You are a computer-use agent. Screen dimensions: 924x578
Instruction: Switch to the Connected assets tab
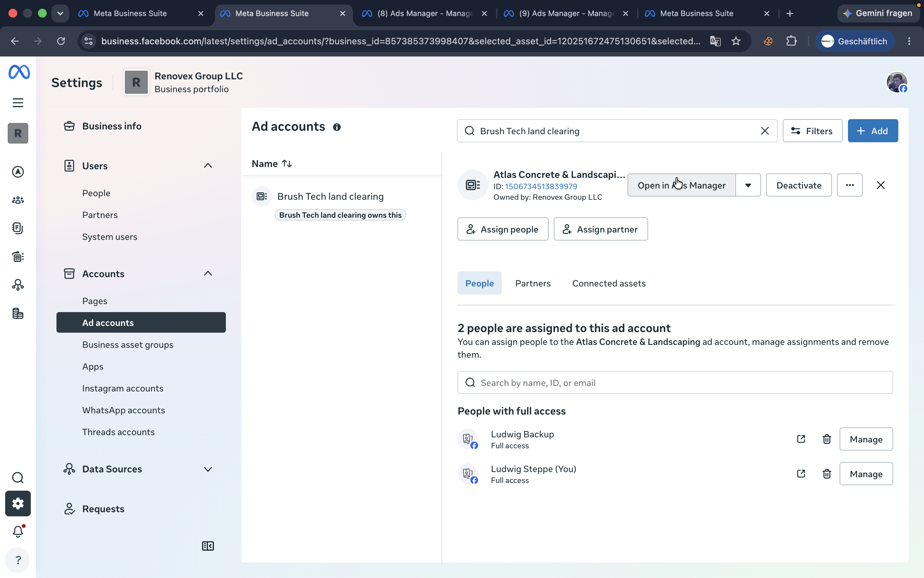pyautogui.click(x=609, y=283)
